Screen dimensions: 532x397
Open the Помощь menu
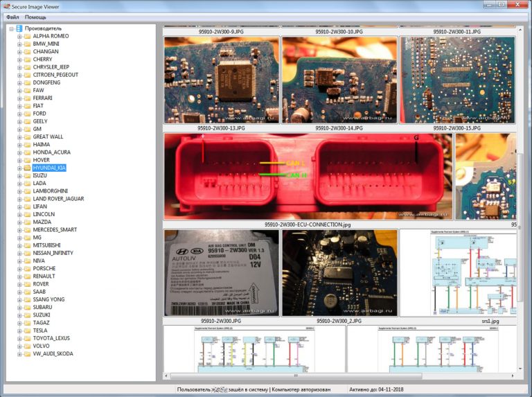click(x=36, y=17)
